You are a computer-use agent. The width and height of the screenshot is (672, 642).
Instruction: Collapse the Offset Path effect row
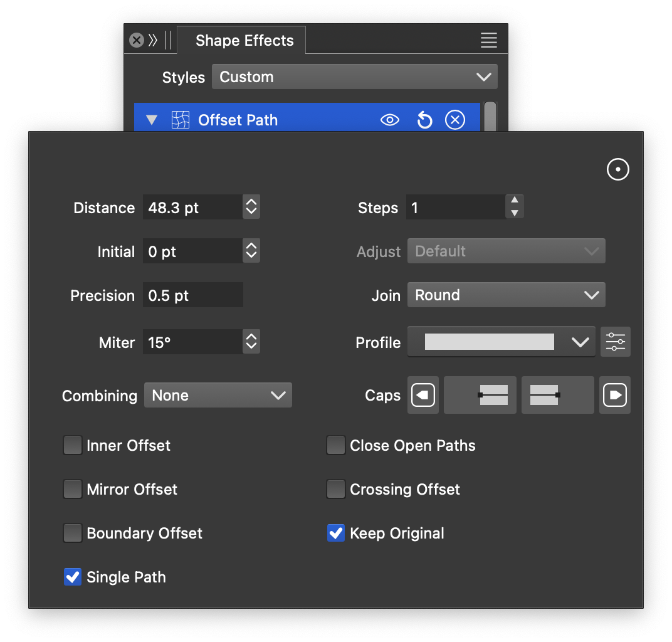tap(152, 120)
